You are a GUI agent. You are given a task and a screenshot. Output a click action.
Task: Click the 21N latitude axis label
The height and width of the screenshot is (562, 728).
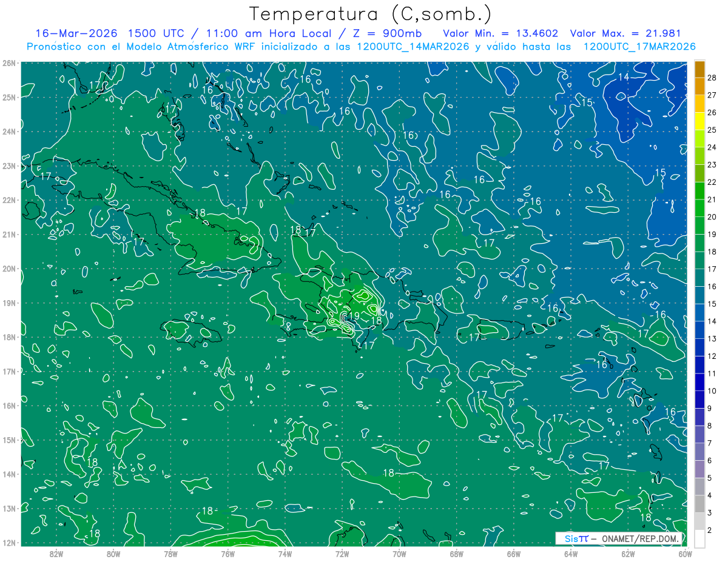click(9, 234)
